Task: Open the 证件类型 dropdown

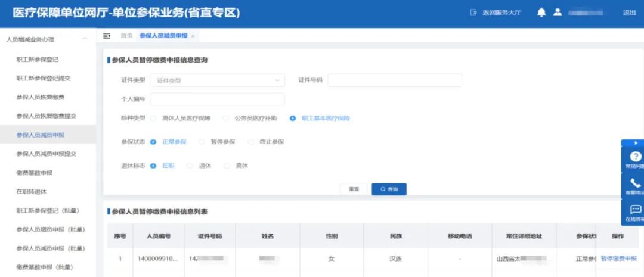Action: pos(217,80)
